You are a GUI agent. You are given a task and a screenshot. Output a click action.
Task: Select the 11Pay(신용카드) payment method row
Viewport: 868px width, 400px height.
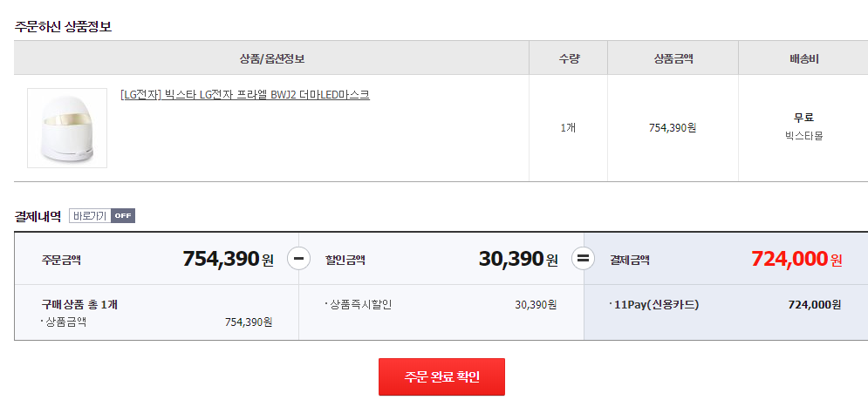657,304
